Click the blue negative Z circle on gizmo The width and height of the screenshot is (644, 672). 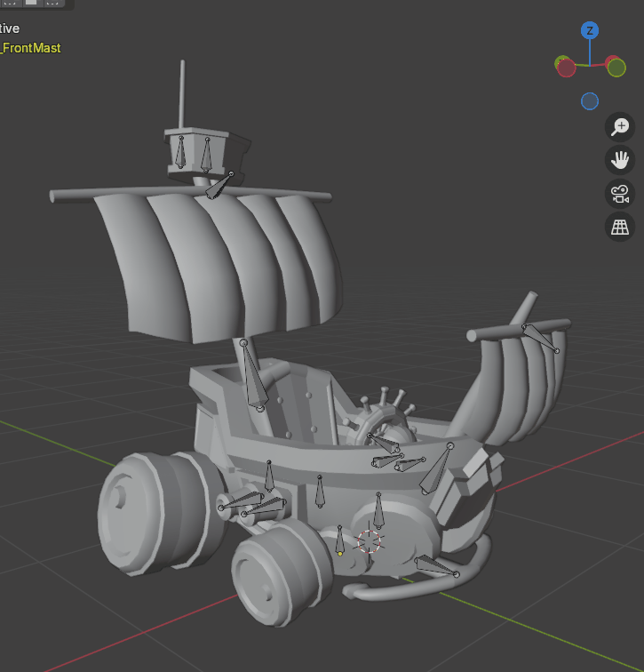click(590, 101)
